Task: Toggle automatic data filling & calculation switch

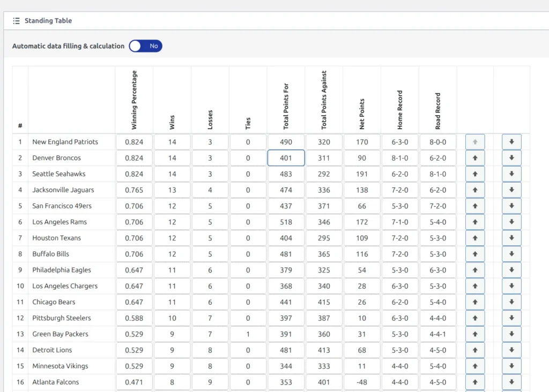Action: pyautogui.click(x=145, y=46)
